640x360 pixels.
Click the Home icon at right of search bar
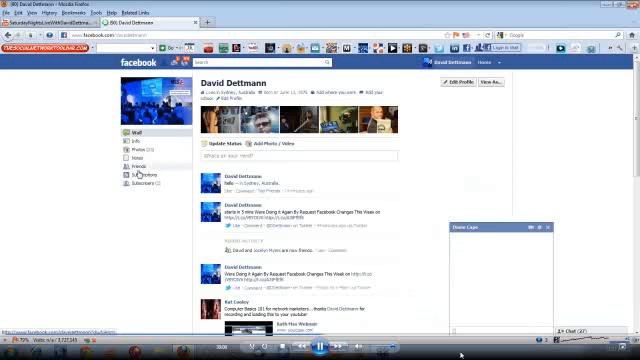[x=632, y=35]
